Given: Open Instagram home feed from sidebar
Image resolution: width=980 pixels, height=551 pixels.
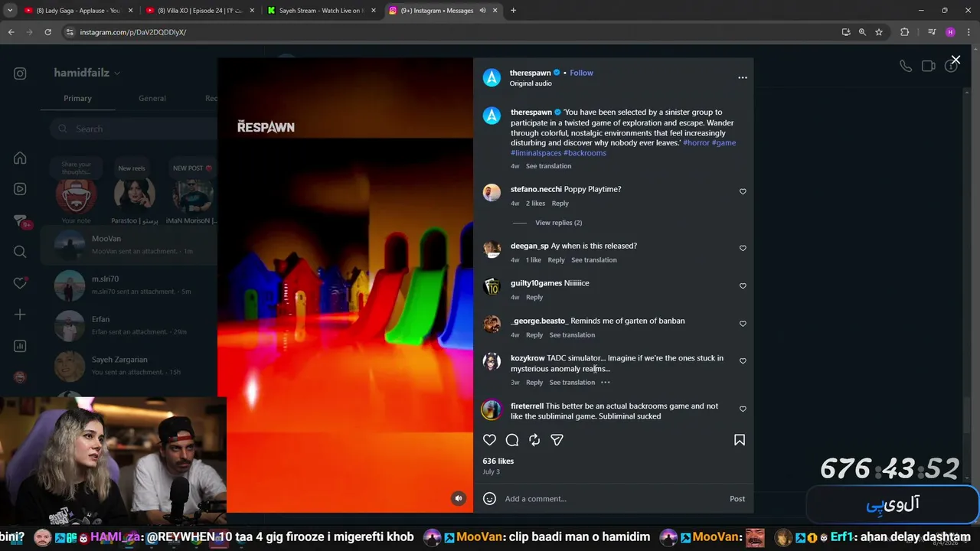Looking at the screenshot, I should pyautogui.click(x=20, y=158).
